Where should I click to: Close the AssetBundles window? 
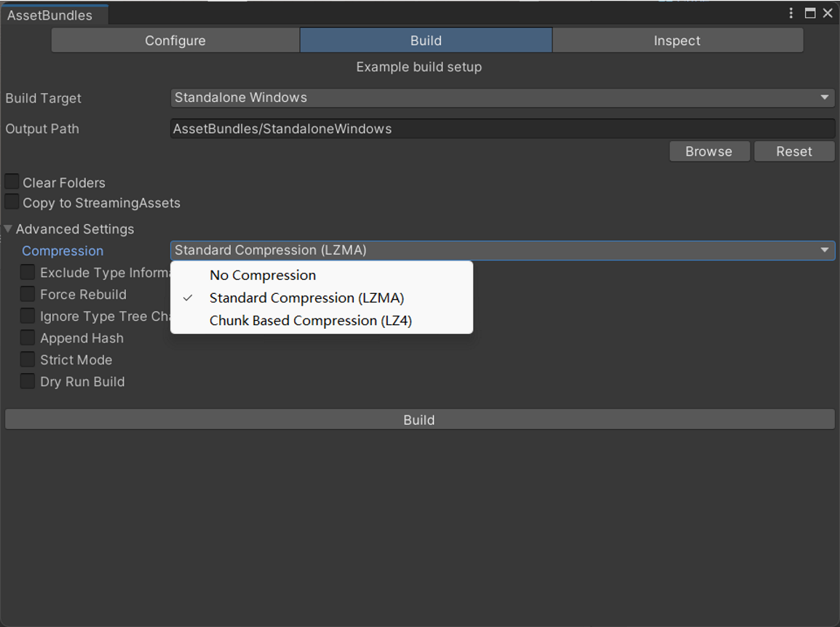click(x=828, y=13)
